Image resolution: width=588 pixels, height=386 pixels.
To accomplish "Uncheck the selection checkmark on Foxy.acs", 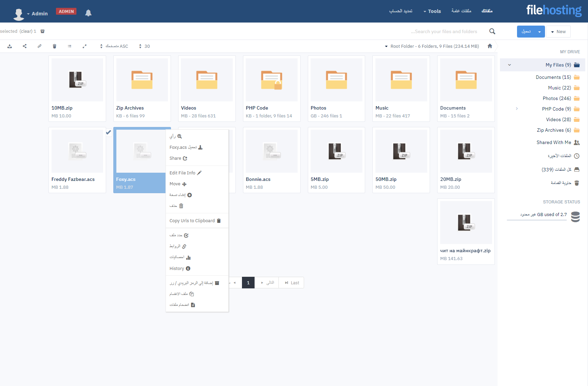I will [109, 132].
